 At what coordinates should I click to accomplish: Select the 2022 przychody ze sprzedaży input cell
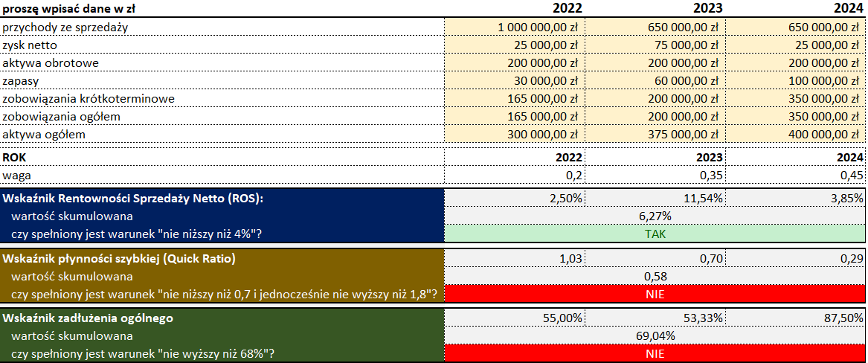tap(514, 27)
